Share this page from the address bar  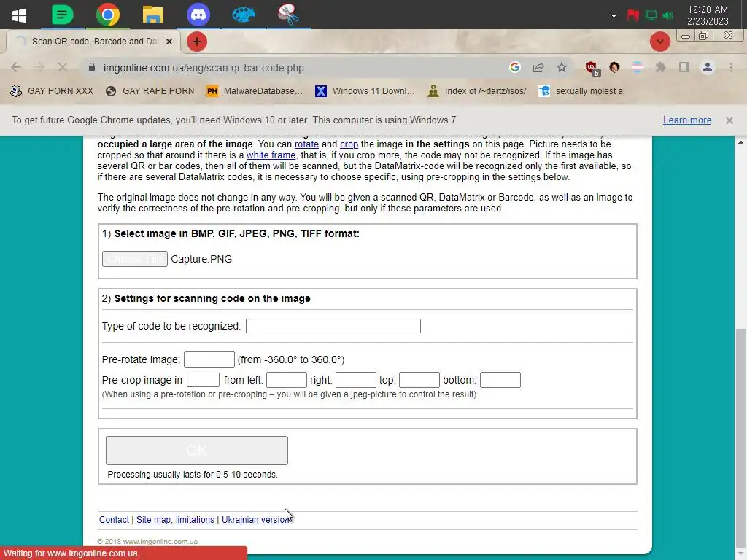pos(538,68)
